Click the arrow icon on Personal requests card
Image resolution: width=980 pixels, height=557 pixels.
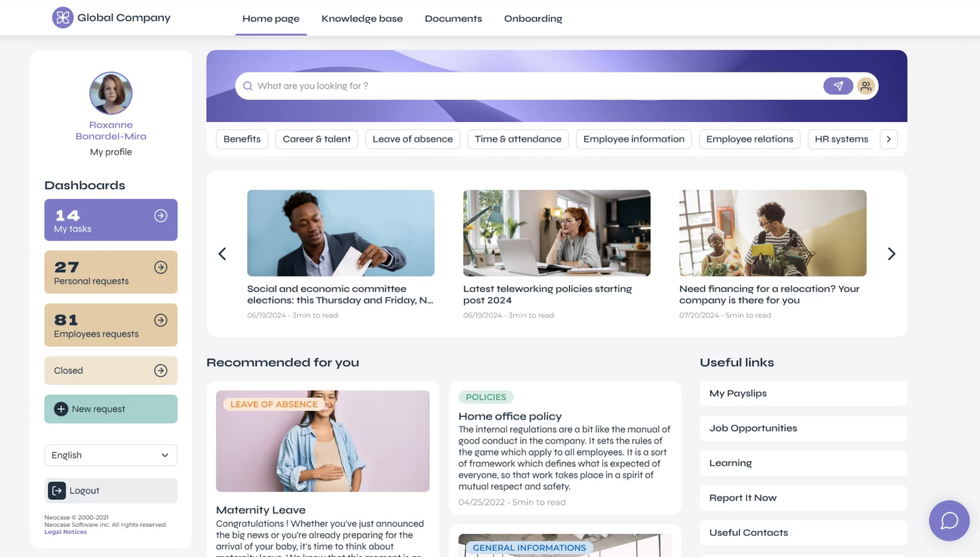coord(161,267)
